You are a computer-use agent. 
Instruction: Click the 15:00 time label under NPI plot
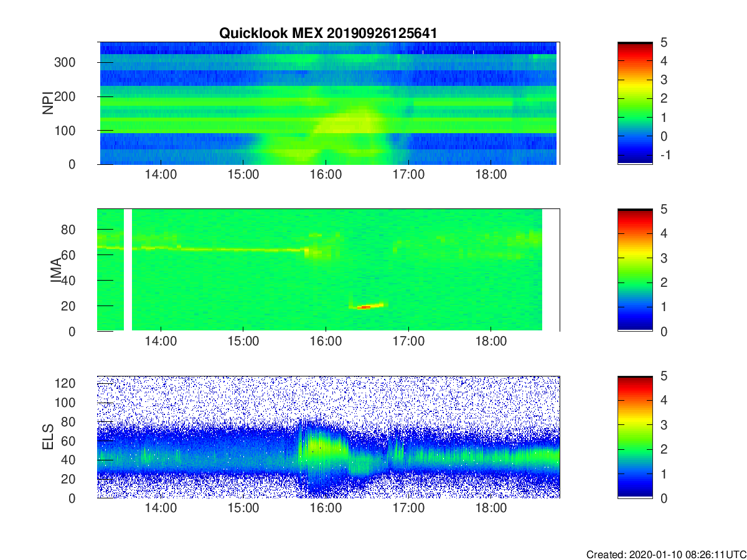[x=243, y=175]
